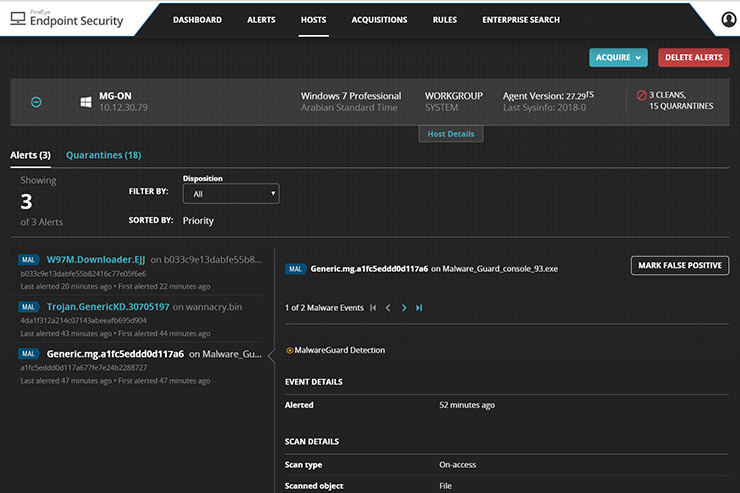
Task: Select the Trojan.GenericKD.30705197 alert
Action: 108,307
